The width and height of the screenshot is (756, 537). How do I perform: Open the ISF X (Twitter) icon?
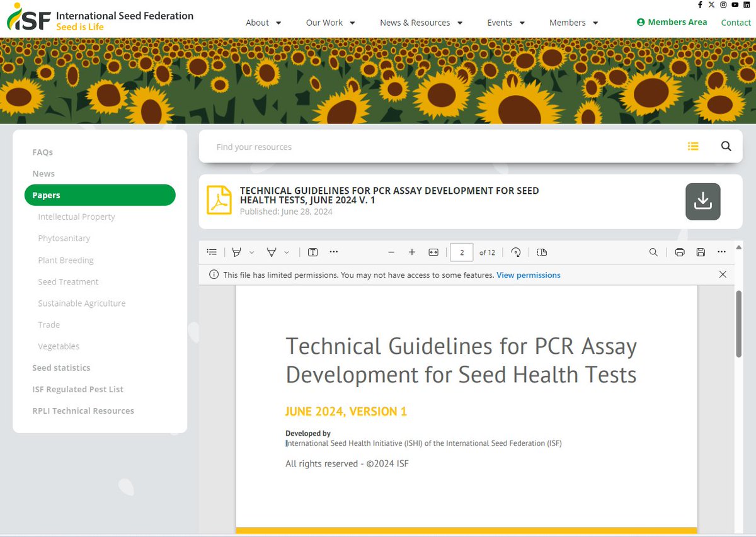[711, 4]
